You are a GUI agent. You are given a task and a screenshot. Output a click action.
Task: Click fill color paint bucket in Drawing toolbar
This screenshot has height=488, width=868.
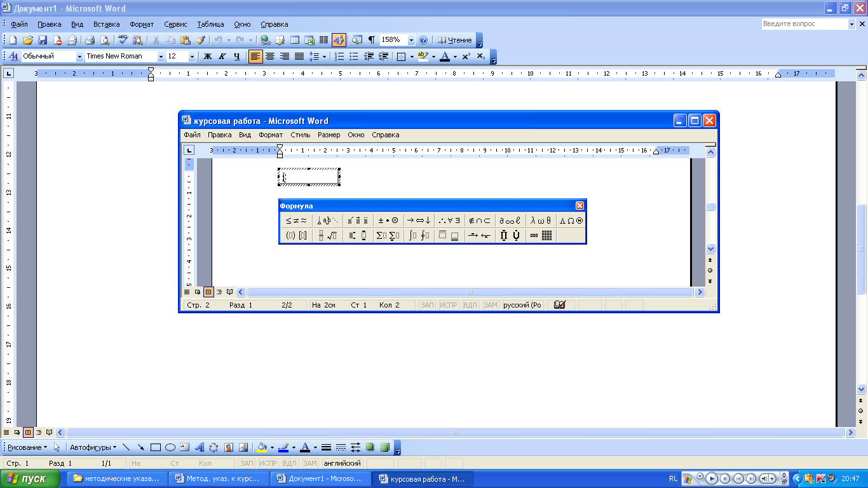pyautogui.click(x=261, y=447)
